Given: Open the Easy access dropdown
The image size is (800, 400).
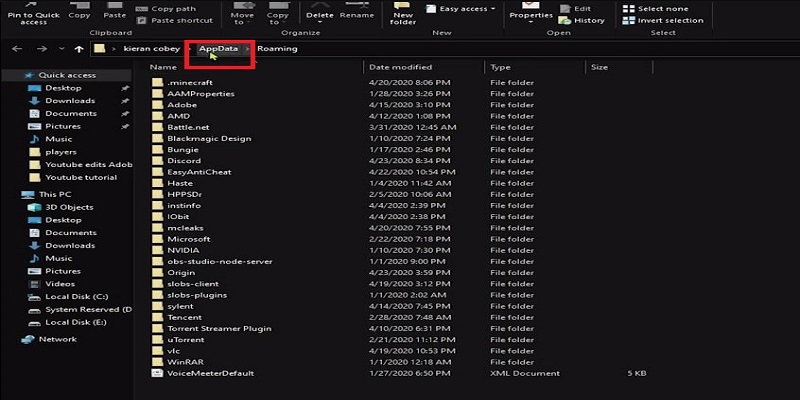Looking at the screenshot, I should (x=461, y=9).
